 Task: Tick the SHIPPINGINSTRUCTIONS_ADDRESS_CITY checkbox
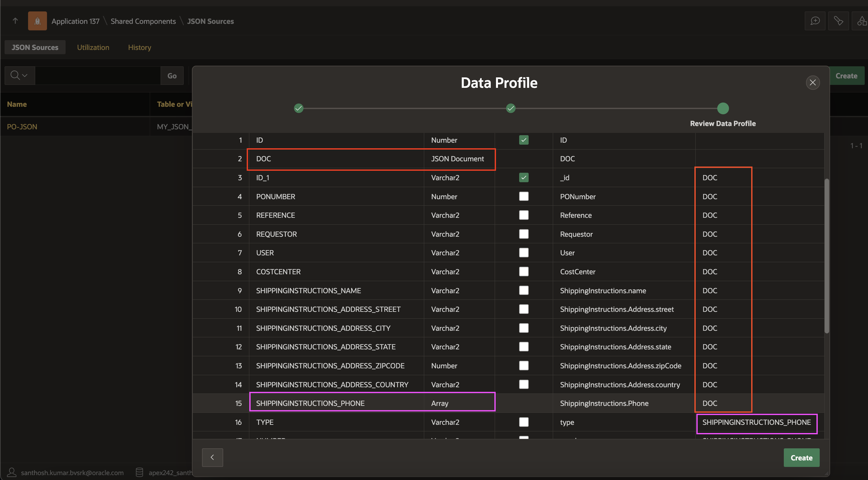click(524, 328)
